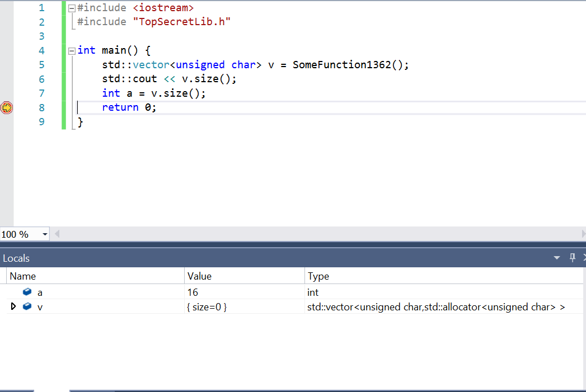Toggle the Locals panel auto-hide pin
The height and width of the screenshot is (392, 586).
(572, 258)
